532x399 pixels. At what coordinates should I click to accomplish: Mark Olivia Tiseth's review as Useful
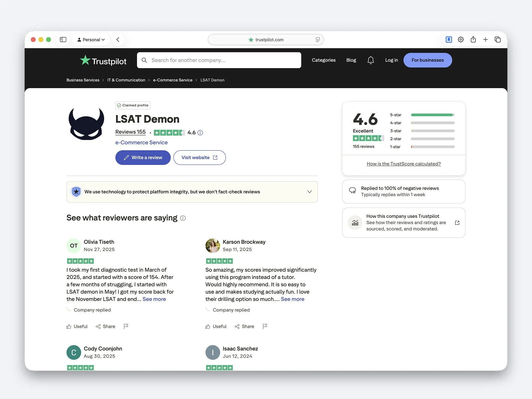(77, 327)
